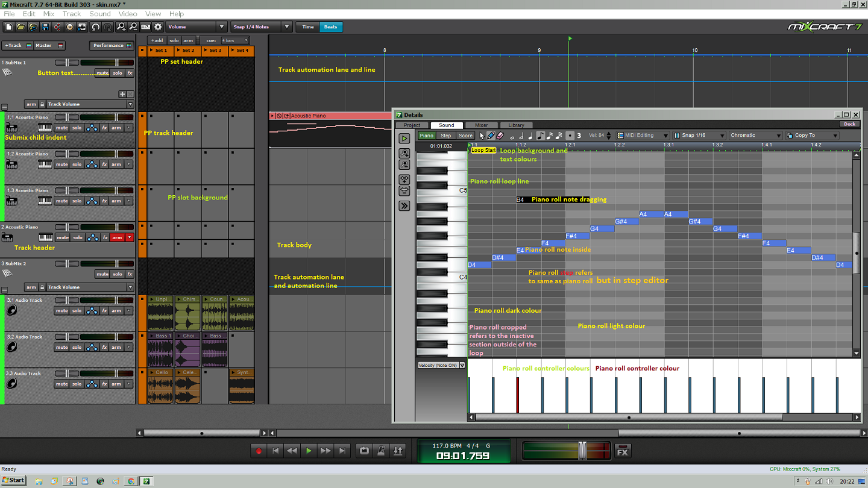868x488 pixels.
Task: Zoom in with the magnifier plus icon
Action: tap(121, 27)
